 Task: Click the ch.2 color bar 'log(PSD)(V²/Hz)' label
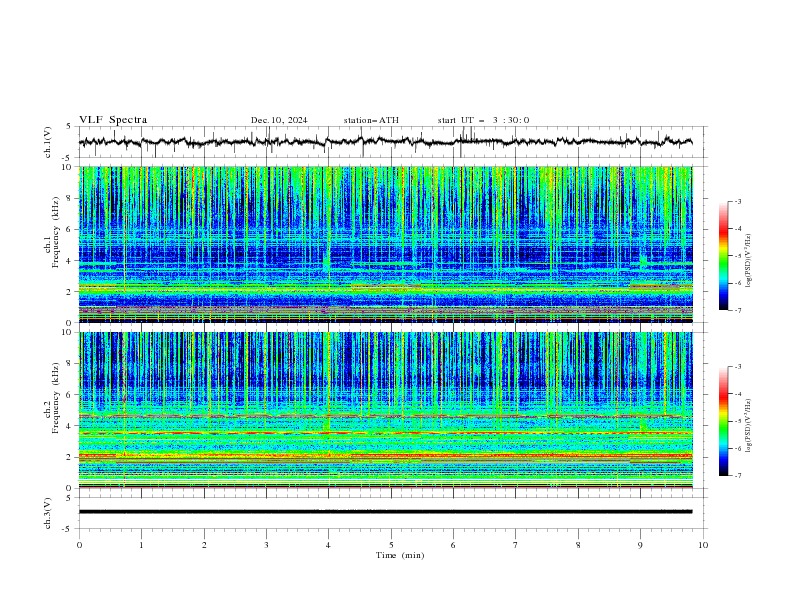(x=749, y=426)
